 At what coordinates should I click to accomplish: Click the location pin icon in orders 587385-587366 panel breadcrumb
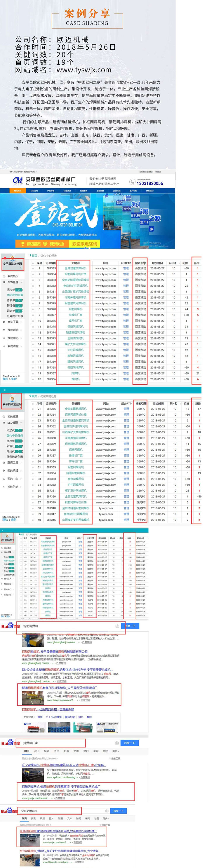[31, 255]
